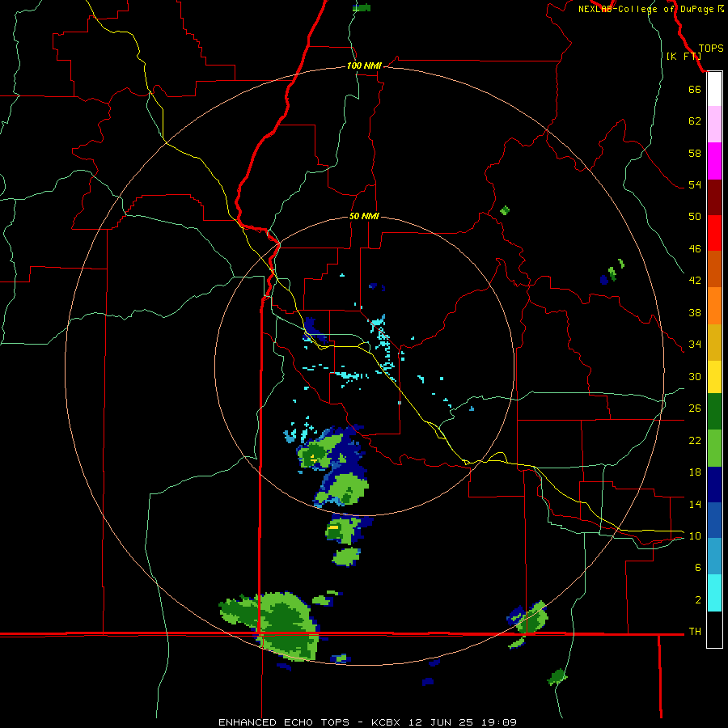The image size is (728, 728).
Task: Click the legend value 6
Action: pos(698,567)
